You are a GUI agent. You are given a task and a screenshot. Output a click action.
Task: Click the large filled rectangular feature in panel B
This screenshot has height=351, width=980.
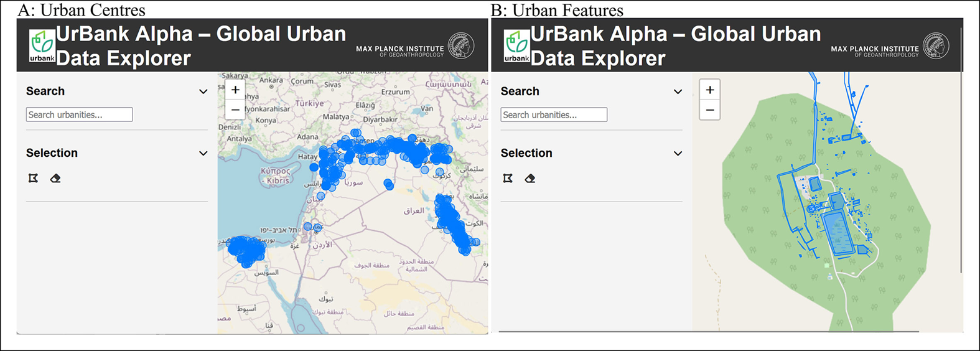838,233
